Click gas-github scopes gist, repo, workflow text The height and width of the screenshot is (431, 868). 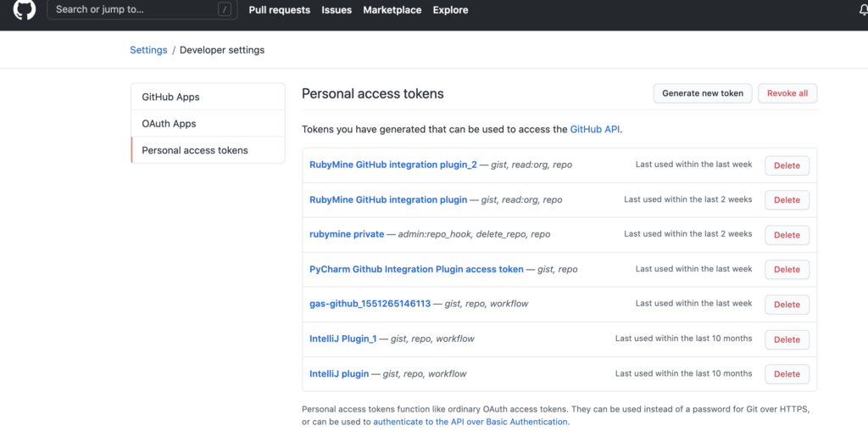click(x=487, y=304)
